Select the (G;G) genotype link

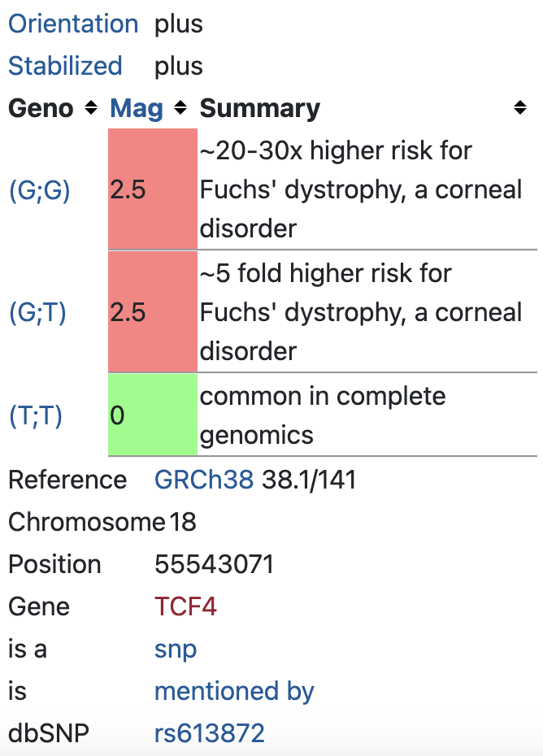[39, 189]
